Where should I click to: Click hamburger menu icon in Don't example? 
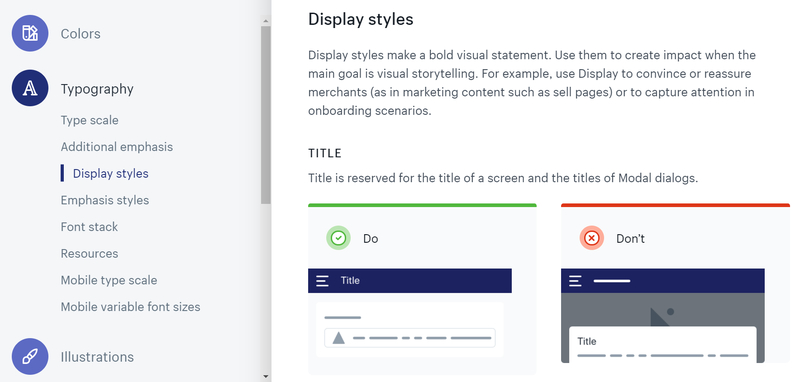click(x=575, y=281)
